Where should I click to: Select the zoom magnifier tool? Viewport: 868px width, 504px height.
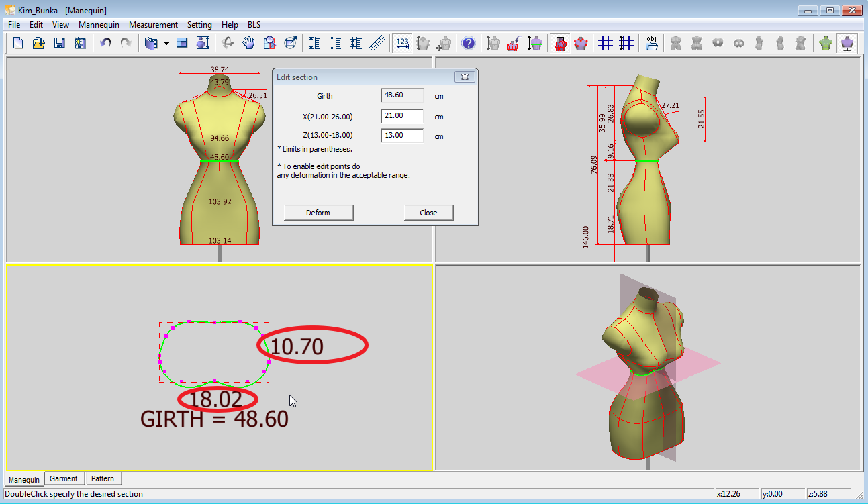(x=269, y=44)
